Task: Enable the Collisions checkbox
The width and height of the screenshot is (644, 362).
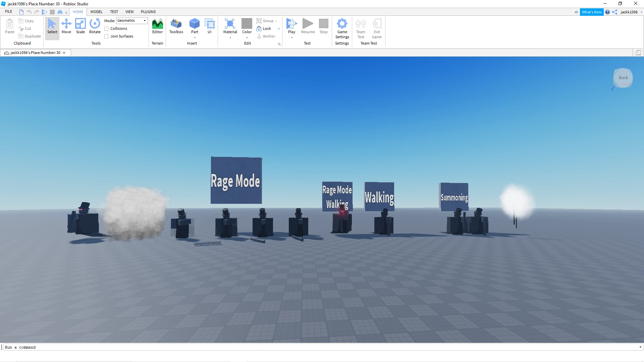Action: [x=107, y=29]
